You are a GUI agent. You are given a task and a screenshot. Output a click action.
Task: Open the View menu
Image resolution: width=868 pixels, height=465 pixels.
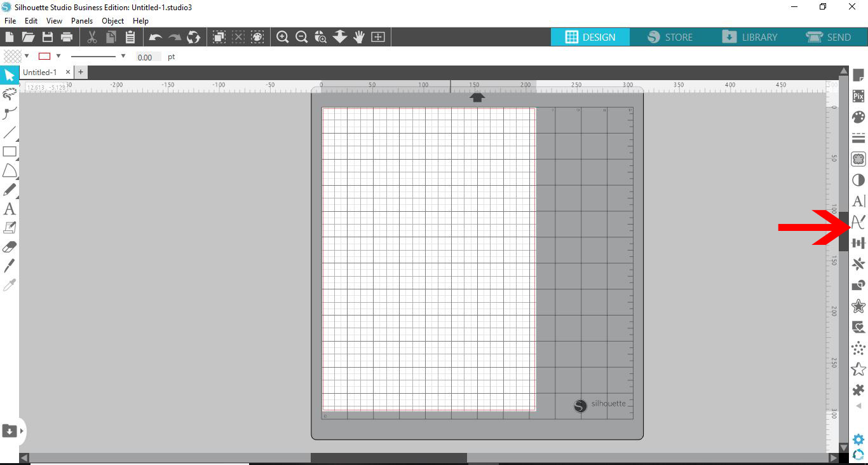coord(54,21)
